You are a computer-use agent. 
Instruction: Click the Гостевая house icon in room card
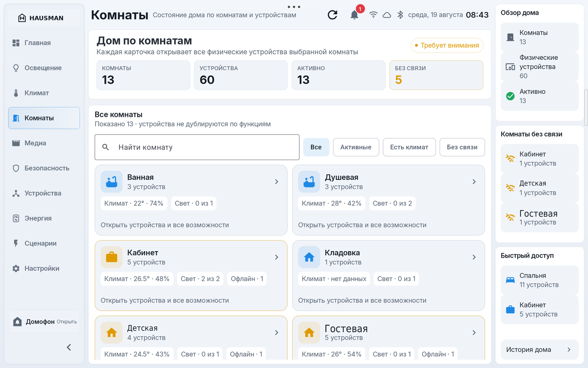pos(309,333)
